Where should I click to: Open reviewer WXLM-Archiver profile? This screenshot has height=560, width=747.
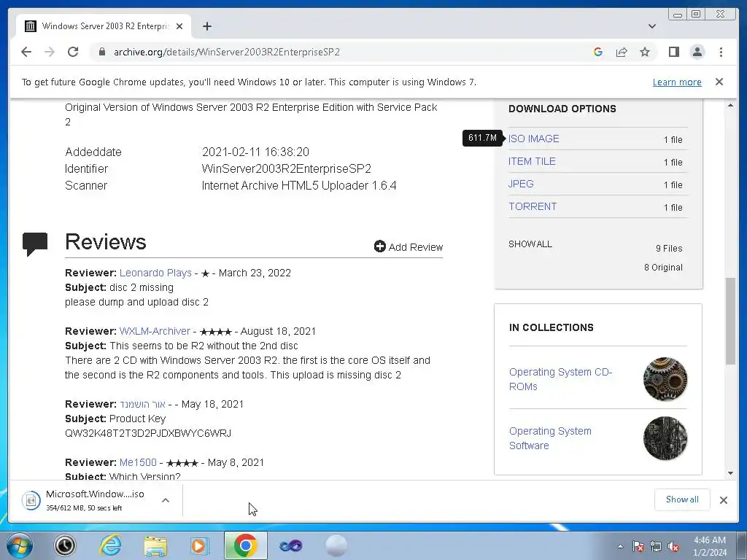[155, 331]
